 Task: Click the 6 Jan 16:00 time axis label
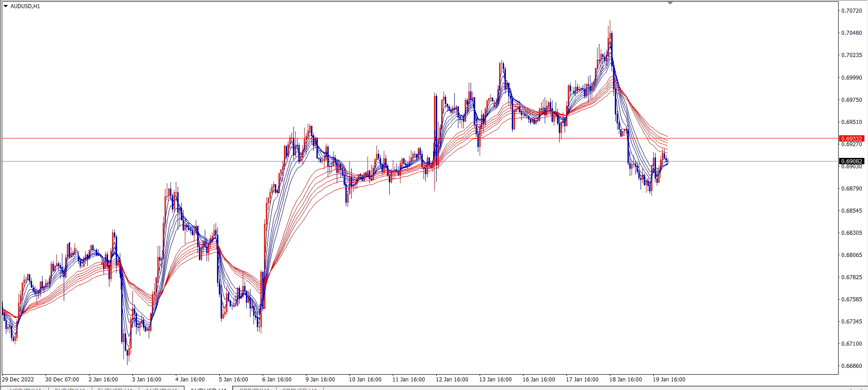277,380
